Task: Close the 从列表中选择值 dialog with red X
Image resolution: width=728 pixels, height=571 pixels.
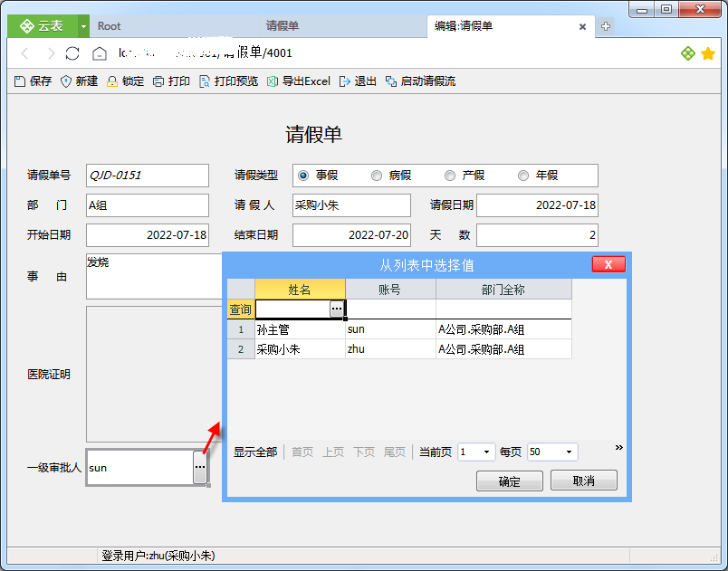Action: pos(608,264)
